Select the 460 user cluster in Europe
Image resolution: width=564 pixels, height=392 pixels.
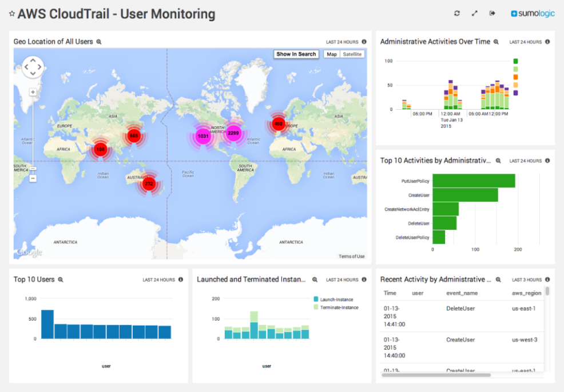click(x=279, y=123)
